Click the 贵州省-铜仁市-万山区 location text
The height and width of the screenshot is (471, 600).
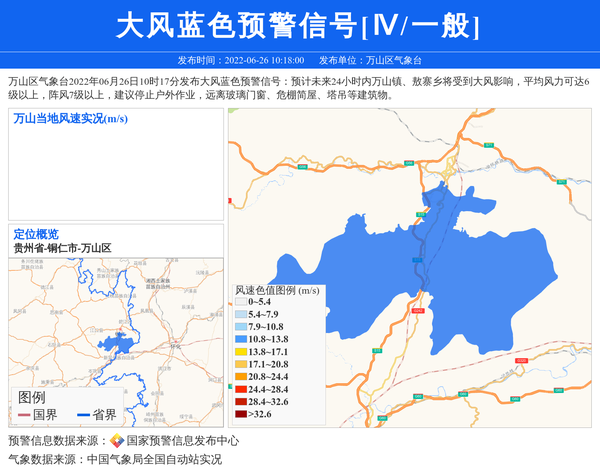[x=62, y=248]
